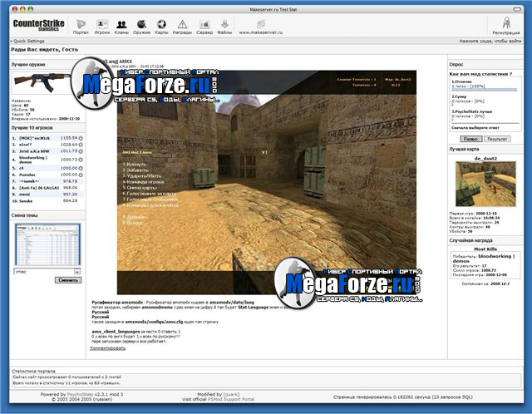Open the de_dust2 map thumbnail
Viewport: 532px width, 414px height.
485,184
